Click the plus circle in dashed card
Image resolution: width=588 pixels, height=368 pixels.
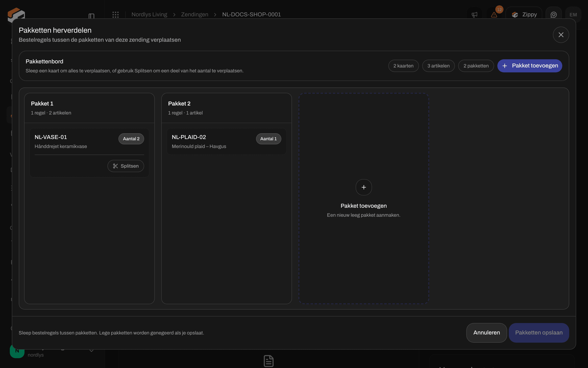coord(364,187)
